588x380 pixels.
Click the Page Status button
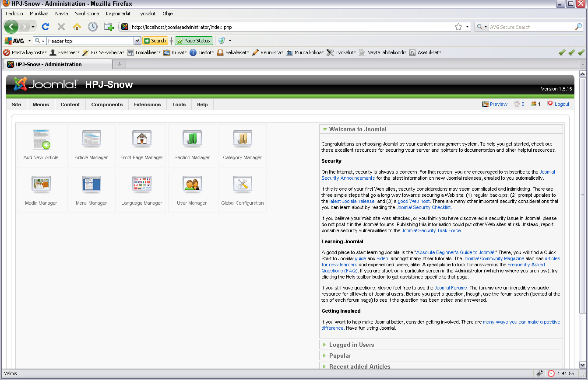click(194, 41)
